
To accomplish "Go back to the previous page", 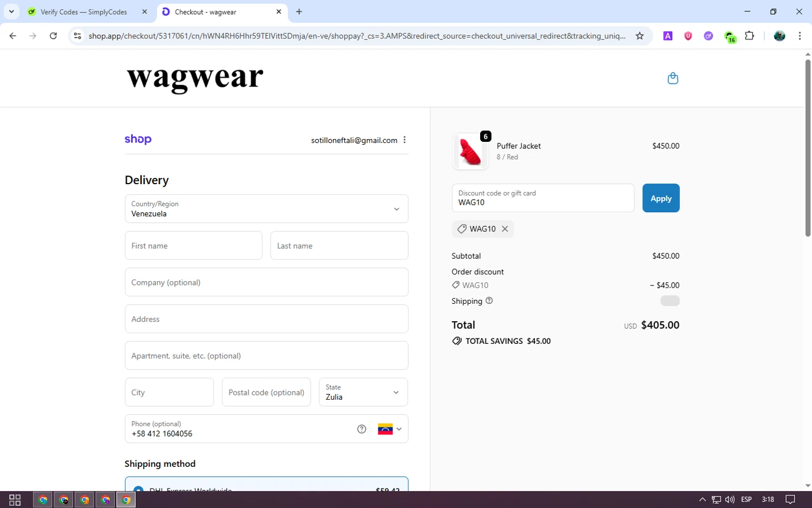I will (13, 36).
